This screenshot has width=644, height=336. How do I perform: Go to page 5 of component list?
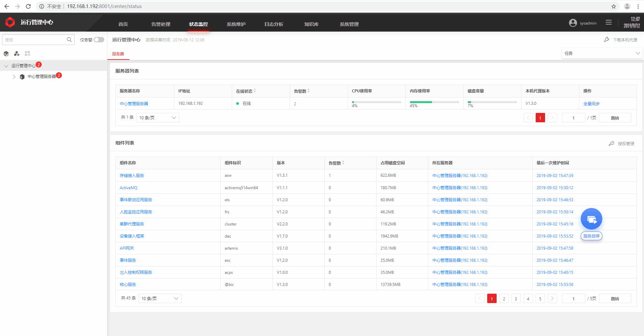540,298
